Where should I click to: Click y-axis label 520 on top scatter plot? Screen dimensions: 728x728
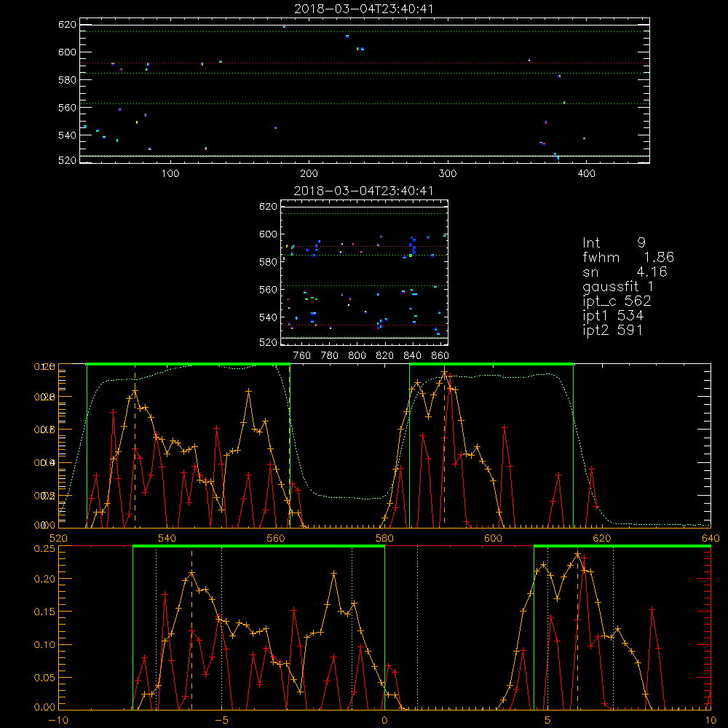pos(67,161)
